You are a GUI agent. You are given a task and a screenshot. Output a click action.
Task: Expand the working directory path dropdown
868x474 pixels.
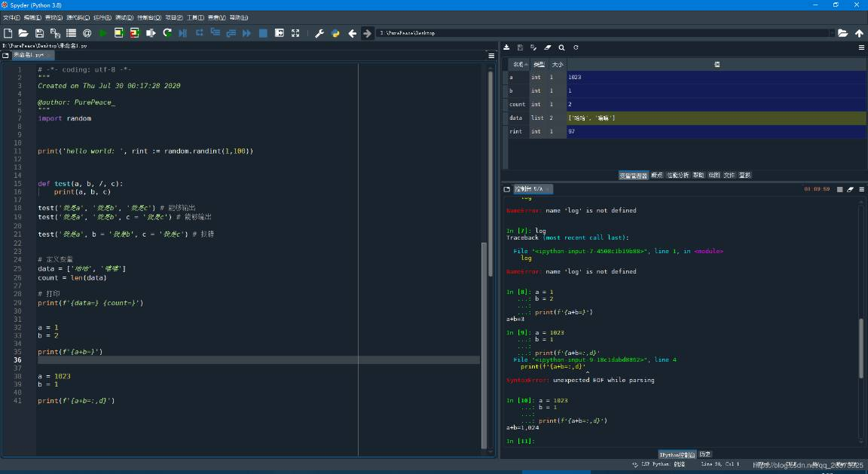[x=832, y=33]
